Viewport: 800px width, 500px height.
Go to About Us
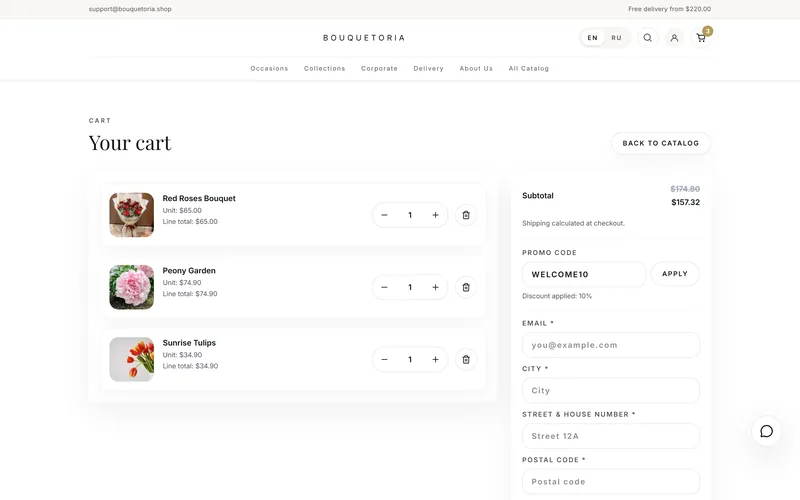pos(476,68)
